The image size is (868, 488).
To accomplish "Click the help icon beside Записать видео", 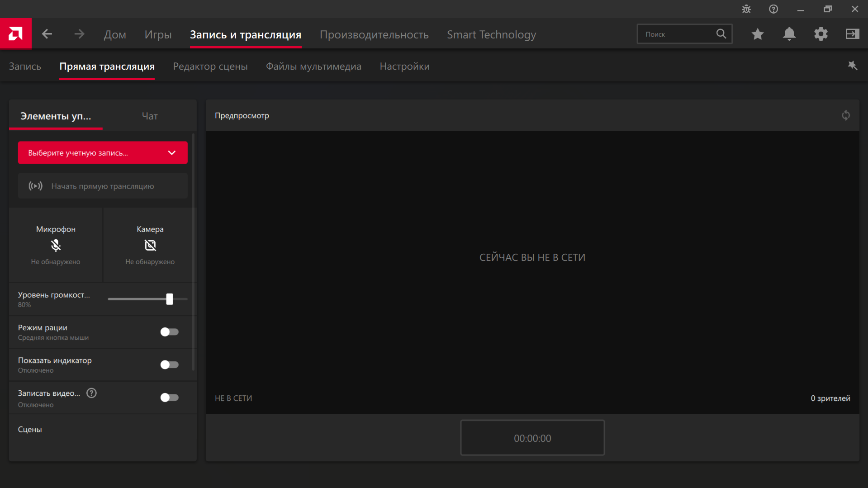I will point(91,393).
